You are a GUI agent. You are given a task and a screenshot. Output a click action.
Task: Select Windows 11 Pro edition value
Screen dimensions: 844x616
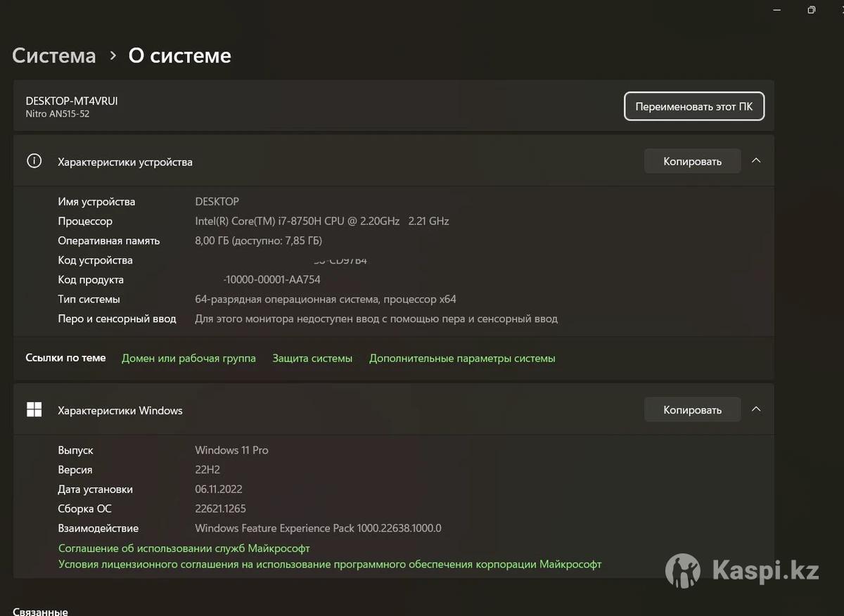pyautogui.click(x=231, y=450)
